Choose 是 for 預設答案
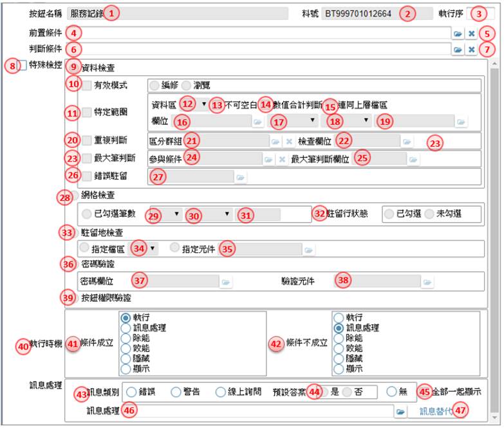504x428 pixels. click(324, 392)
